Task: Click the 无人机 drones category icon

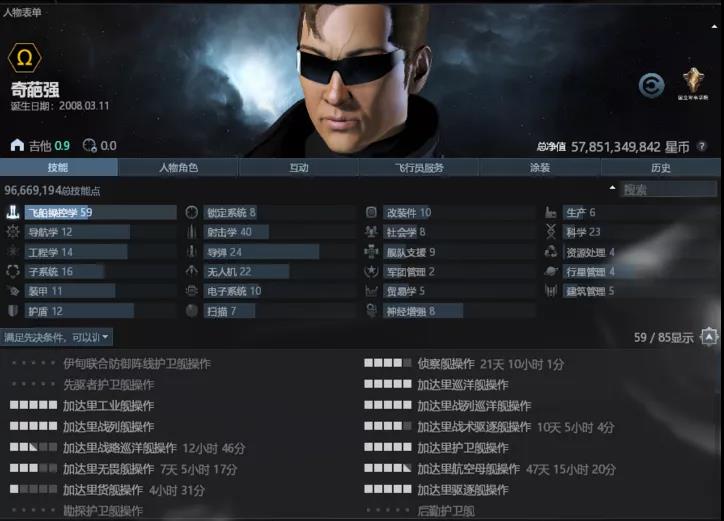Action: 192,271
